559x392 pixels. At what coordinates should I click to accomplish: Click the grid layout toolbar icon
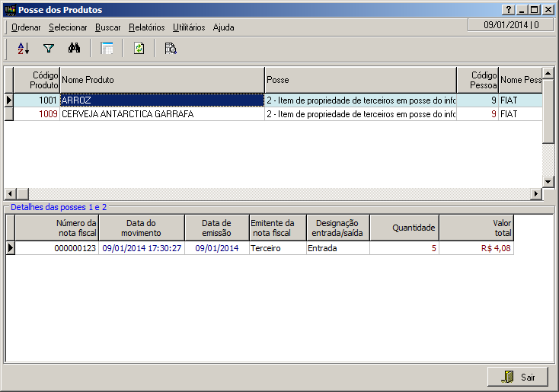click(x=107, y=49)
